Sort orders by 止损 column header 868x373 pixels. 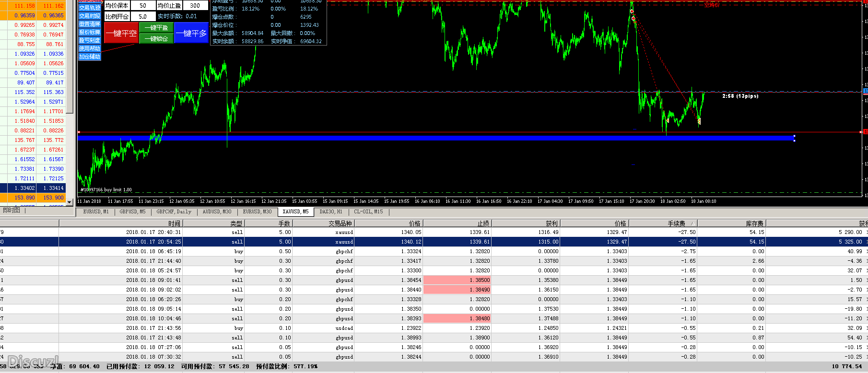457,223
